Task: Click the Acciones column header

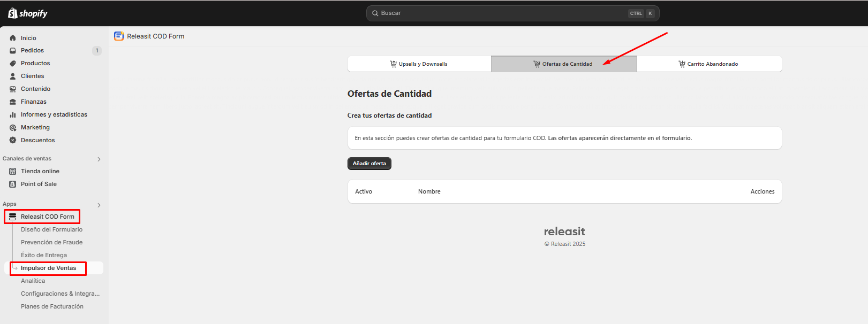Action: 763,192
